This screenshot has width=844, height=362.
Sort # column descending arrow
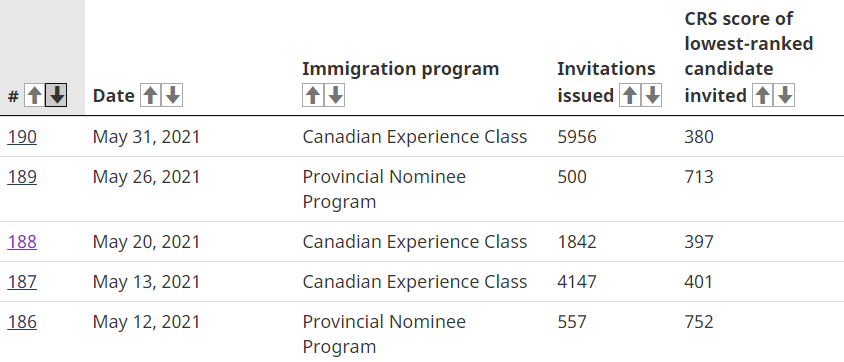(x=56, y=96)
